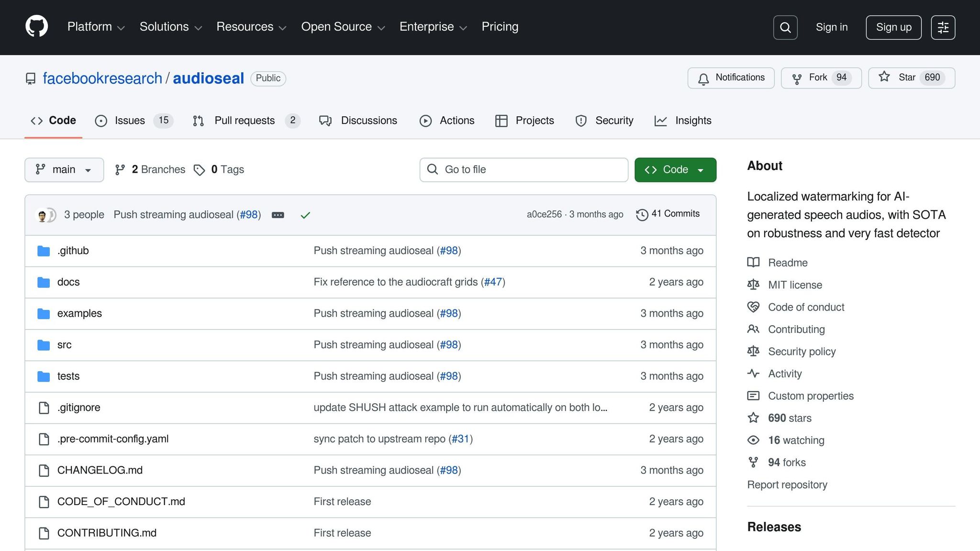Expand commit message ellipsis button
This screenshot has height=551, width=980.
pyautogui.click(x=278, y=215)
